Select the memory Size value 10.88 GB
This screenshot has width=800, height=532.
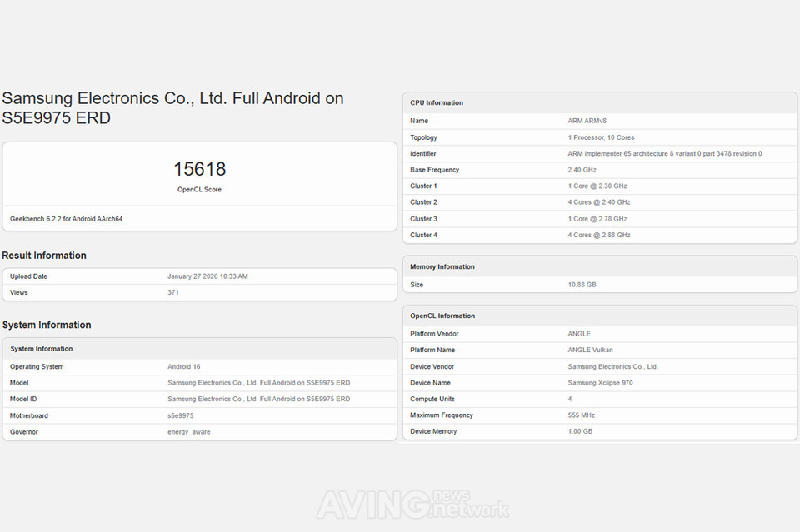coord(582,285)
